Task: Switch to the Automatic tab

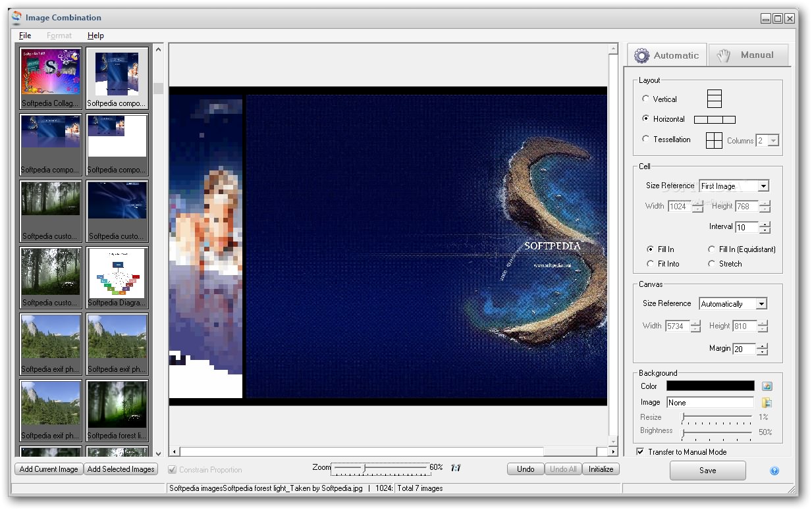Action: pos(666,55)
